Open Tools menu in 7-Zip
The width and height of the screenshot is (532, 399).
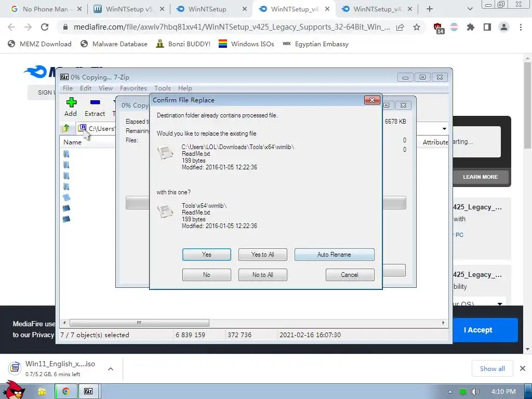(x=163, y=88)
